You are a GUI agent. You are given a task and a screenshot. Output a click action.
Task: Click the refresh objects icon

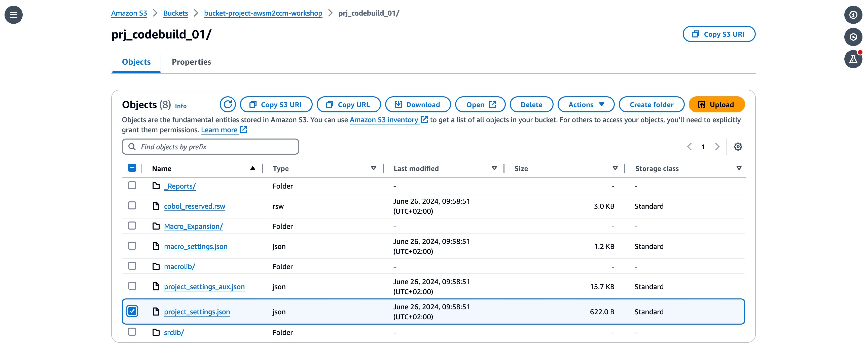(x=228, y=104)
